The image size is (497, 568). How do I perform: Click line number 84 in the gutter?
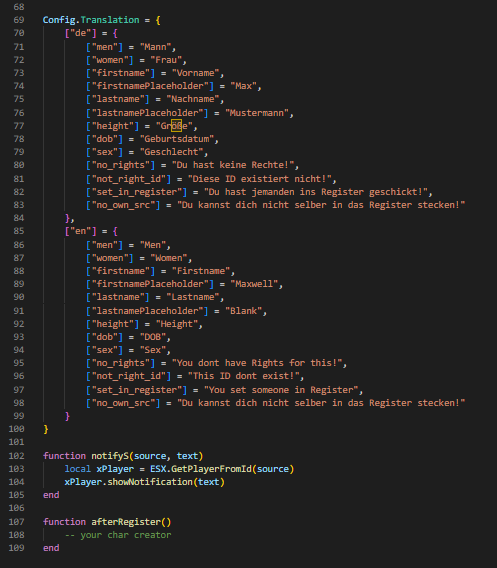click(19, 218)
